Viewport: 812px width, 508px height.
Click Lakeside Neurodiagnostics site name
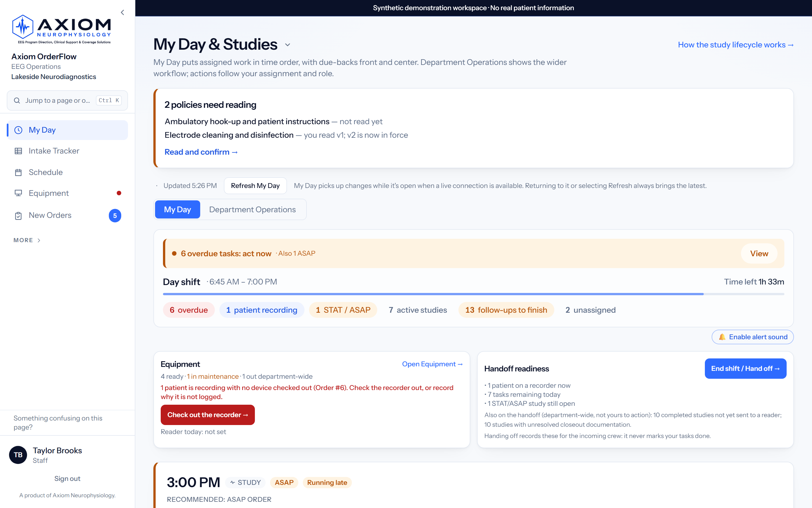(x=54, y=76)
